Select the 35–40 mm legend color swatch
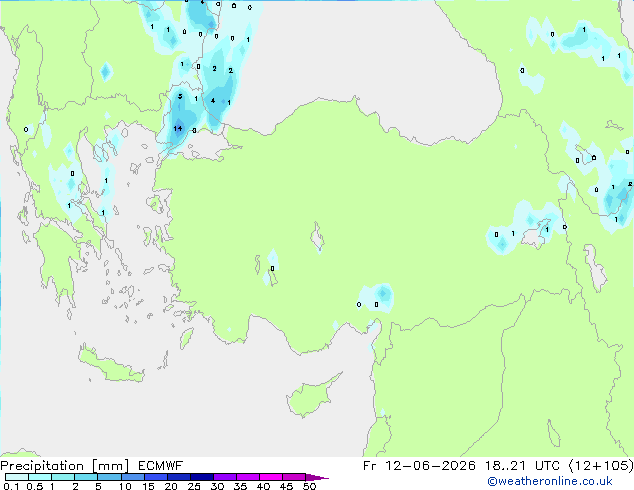This screenshot has width=634, height=490. pos(247,477)
